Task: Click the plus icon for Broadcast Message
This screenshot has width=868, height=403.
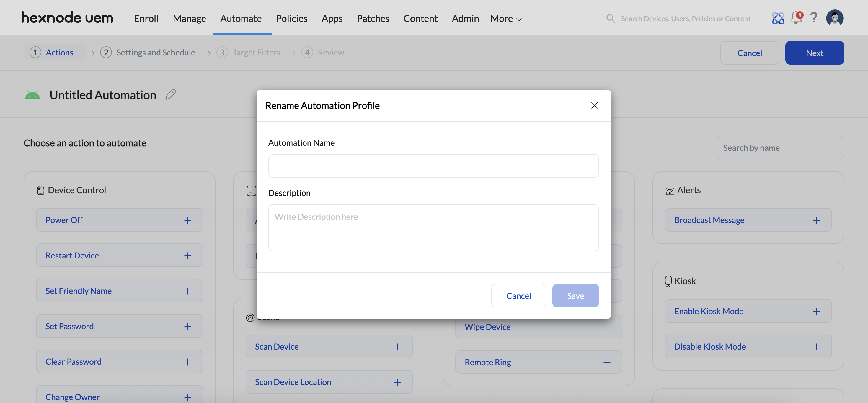Action: click(x=816, y=220)
